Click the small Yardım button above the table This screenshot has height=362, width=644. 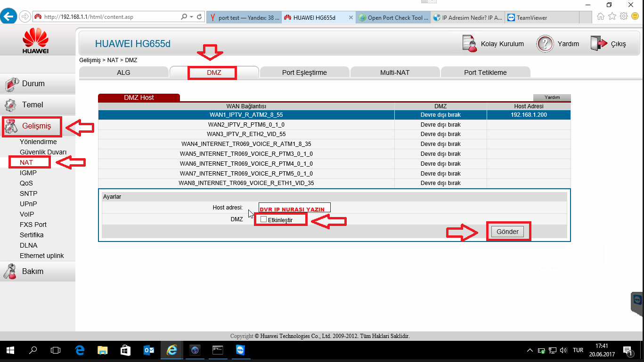point(552,97)
